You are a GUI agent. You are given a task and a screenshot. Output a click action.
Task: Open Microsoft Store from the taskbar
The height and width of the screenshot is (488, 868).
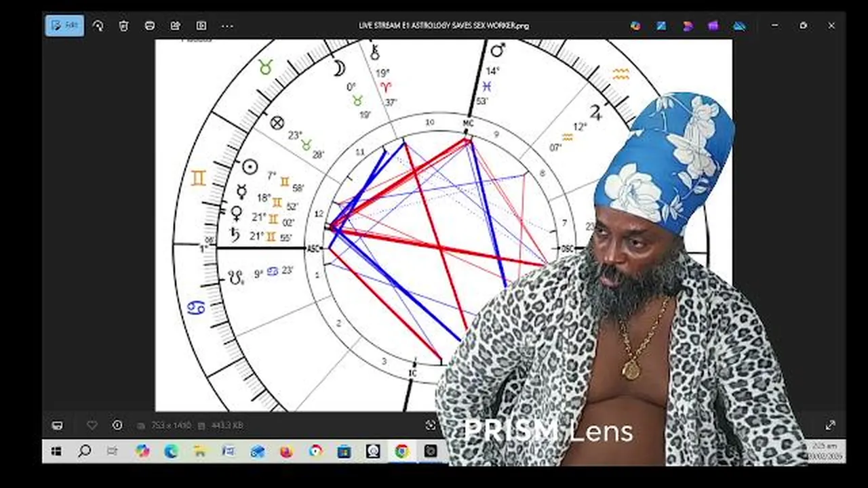344,451
